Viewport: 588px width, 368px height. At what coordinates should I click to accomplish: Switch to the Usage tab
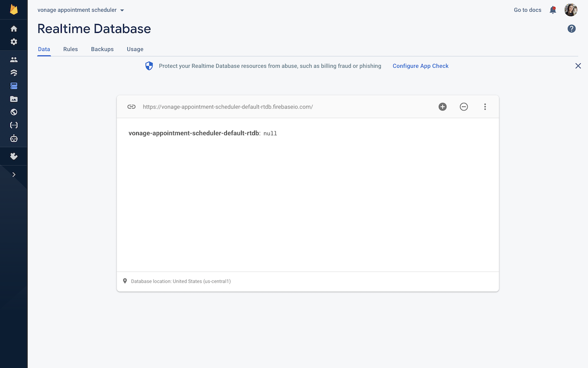tap(135, 49)
